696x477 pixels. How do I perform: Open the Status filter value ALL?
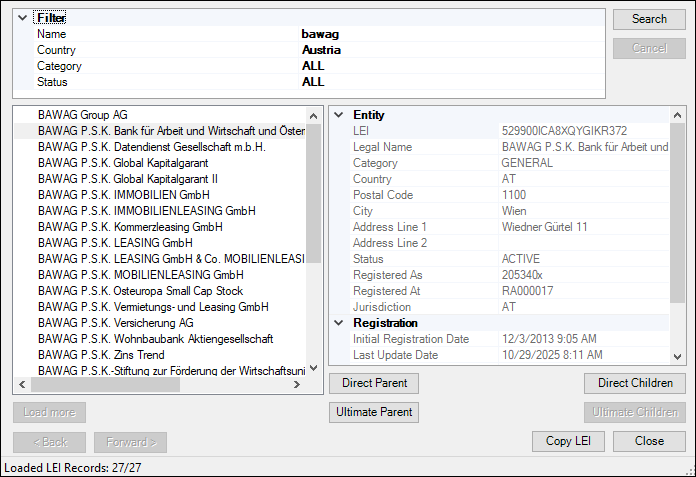[x=451, y=82]
